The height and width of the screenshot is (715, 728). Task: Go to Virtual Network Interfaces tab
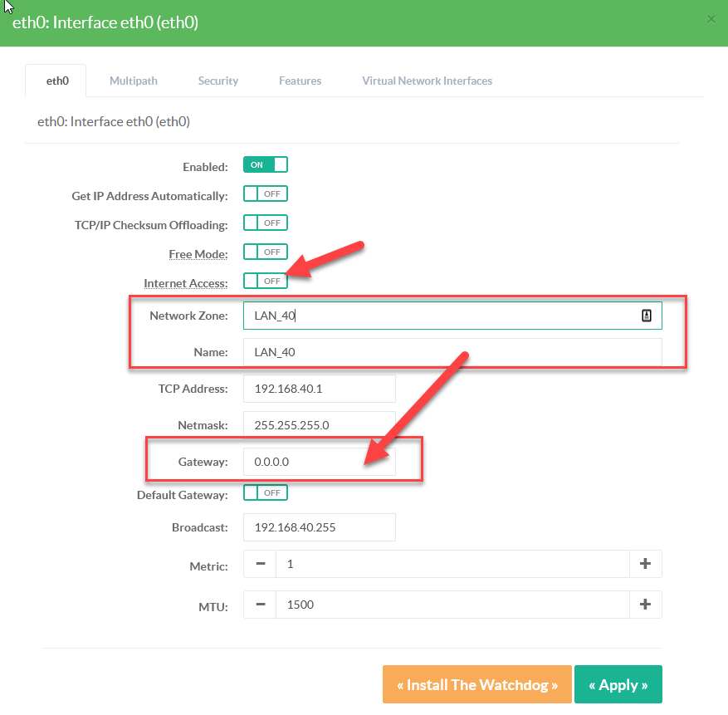point(427,81)
